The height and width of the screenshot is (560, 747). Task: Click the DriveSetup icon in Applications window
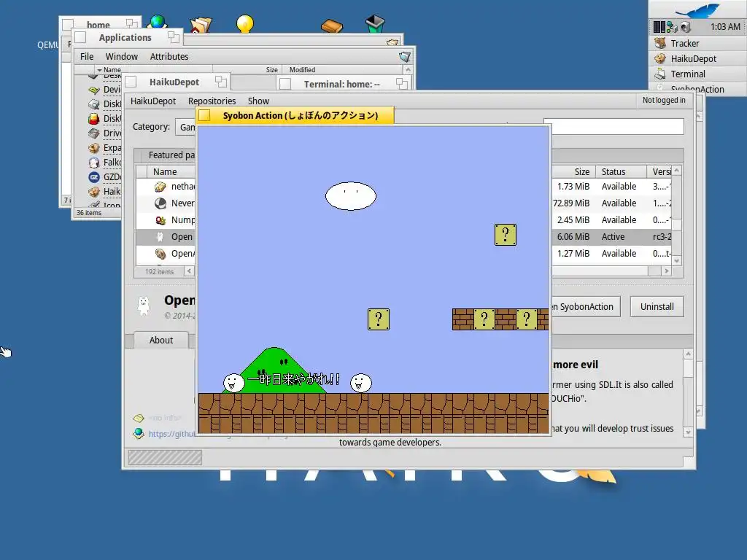coord(94,133)
